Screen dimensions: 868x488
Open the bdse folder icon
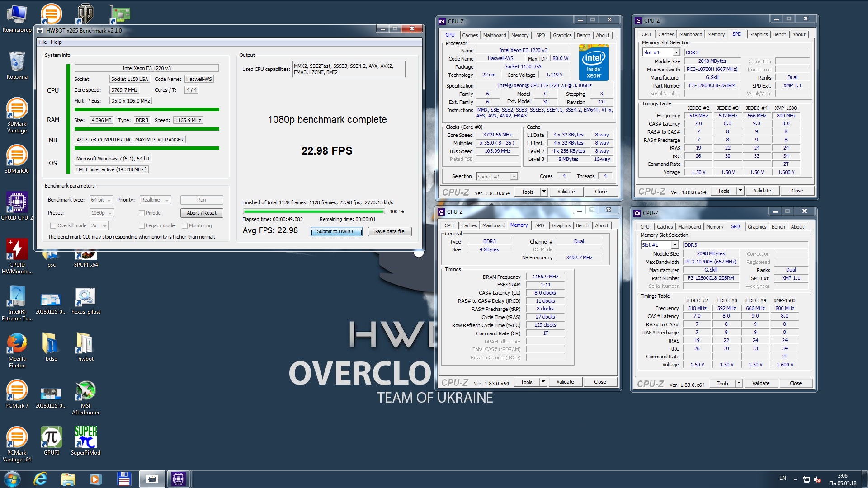coord(51,347)
